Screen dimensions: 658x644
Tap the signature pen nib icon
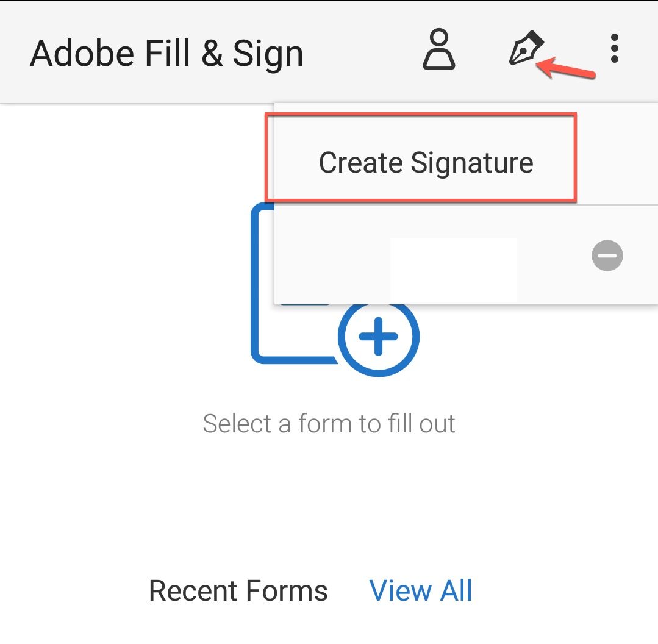click(x=526, y=49)
